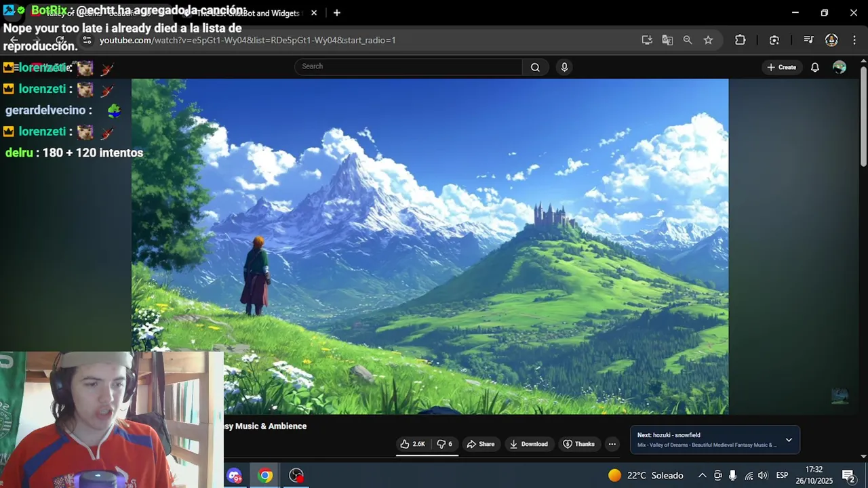Bookmark this page with the star icon
This screenshot has height=488, width=868.
pos(708,40)
